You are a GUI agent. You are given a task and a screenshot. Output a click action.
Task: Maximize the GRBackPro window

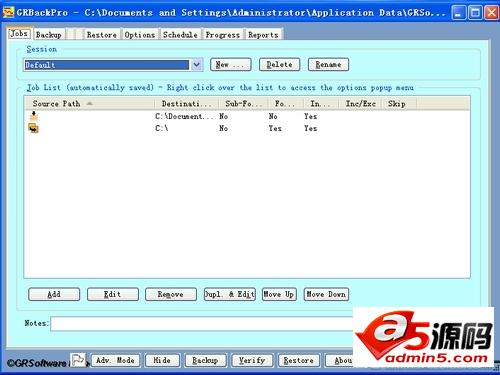pyautogui.click(x=475, y=13)
